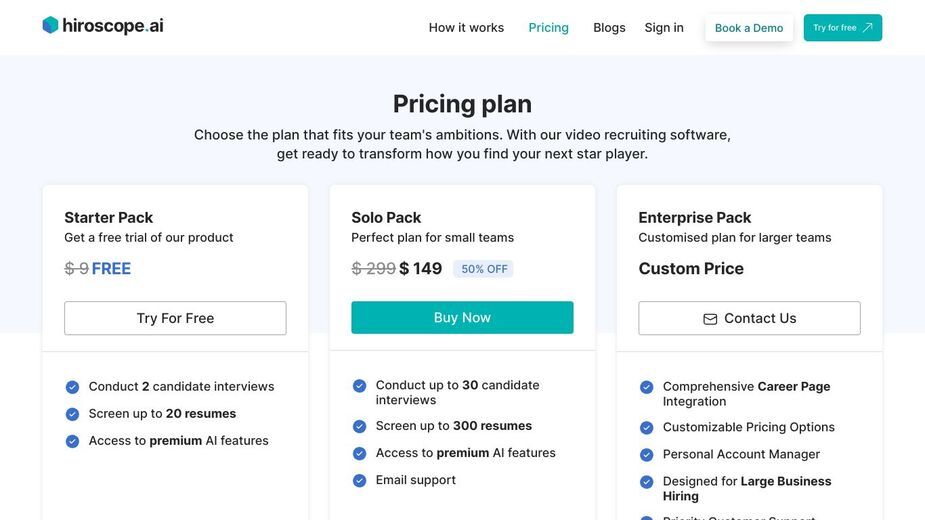925x520 pixels.
Task: Open the Blogs page link
Action: (x=609, y=28)
